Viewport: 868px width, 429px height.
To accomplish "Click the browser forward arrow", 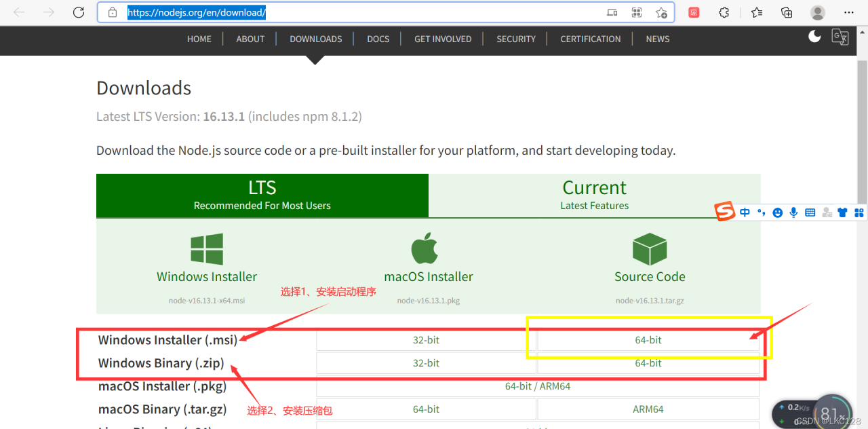I will (49, 12).
